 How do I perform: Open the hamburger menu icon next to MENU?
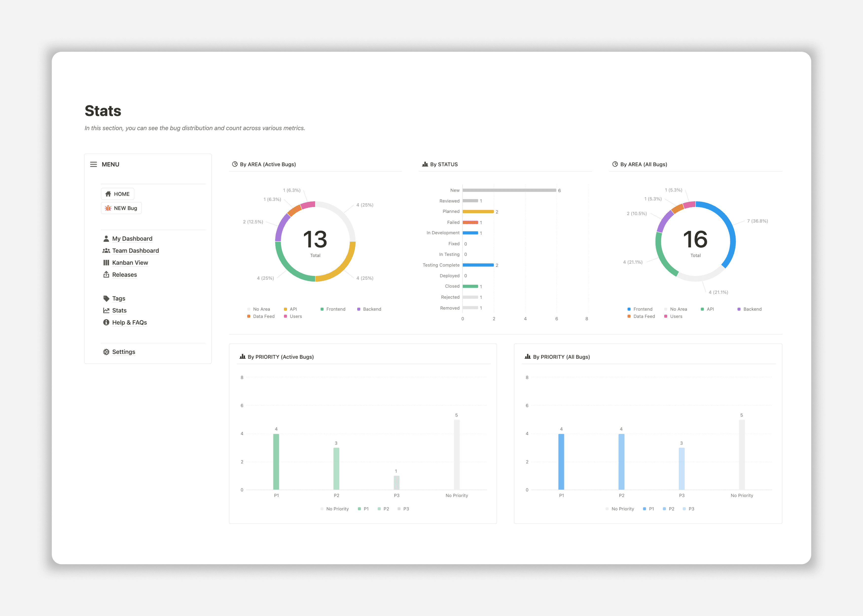(93, 164)
